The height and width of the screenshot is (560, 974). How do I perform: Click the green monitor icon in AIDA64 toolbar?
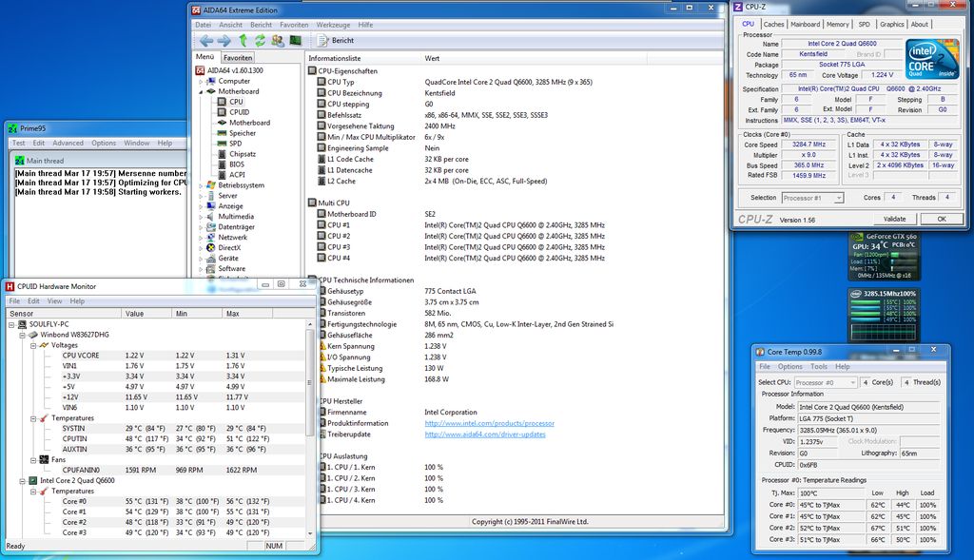pos(296,40)
